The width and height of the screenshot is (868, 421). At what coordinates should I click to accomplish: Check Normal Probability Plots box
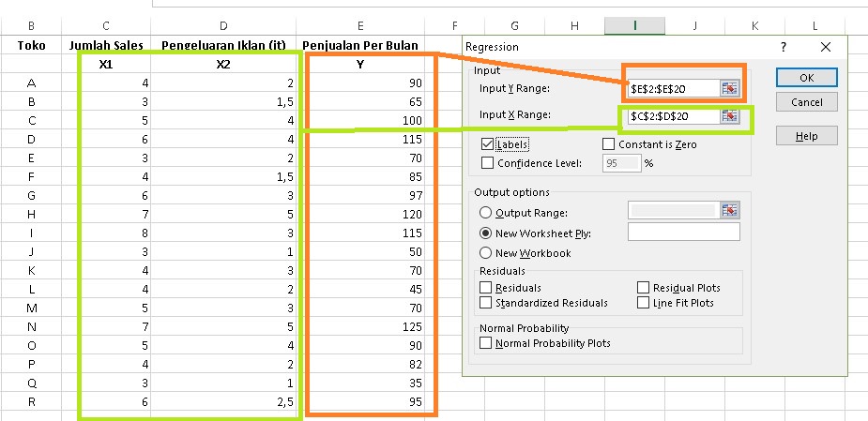pyautogui.click(x=486, y=343)
